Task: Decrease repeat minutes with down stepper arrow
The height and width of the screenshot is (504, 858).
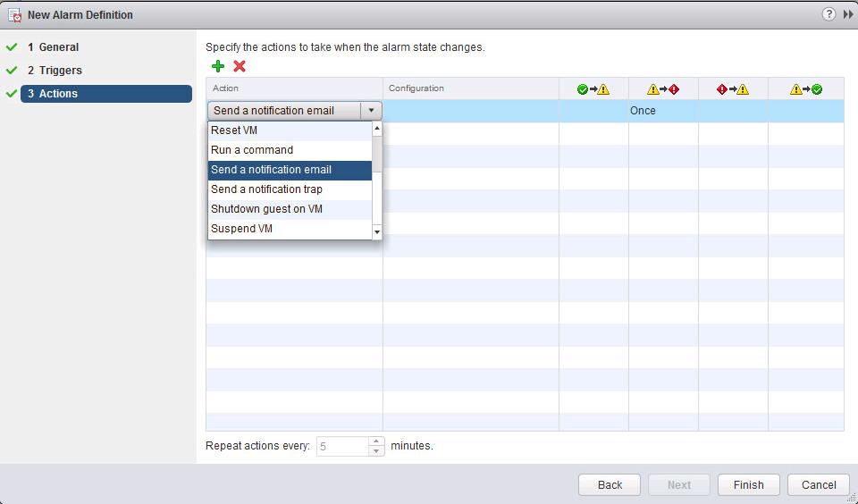Action: (x=376, y=451)
